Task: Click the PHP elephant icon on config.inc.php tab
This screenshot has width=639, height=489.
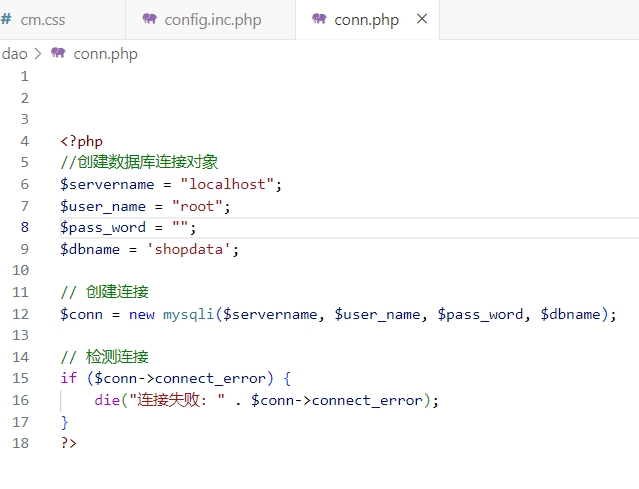Action: point(150,19)
